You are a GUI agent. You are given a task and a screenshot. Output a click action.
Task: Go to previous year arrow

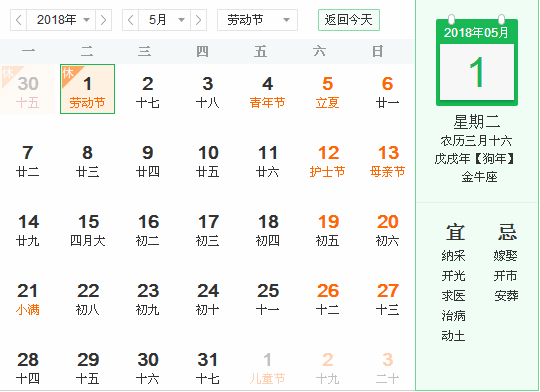19,20
